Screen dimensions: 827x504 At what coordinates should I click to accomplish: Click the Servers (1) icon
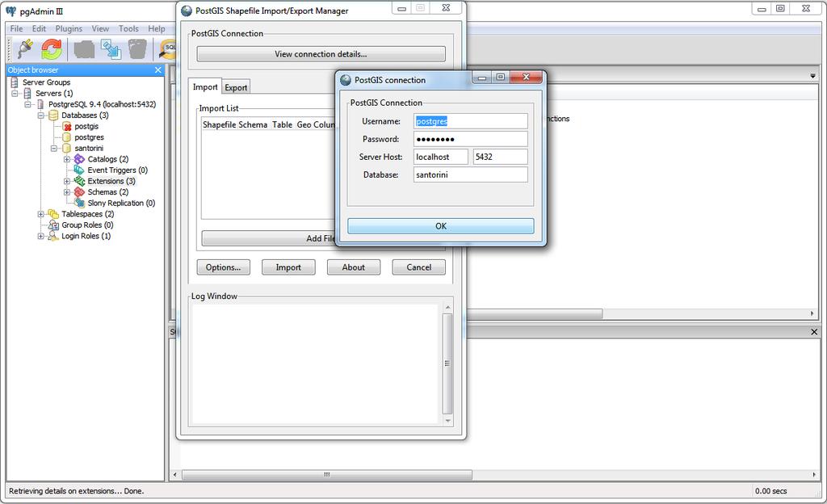(27, 94)
